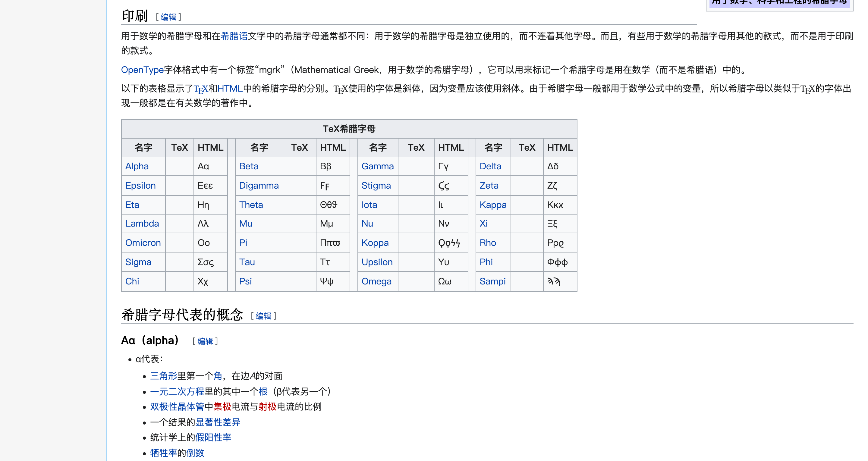
Task: Click the Φϕφ table cell
Action: point(560,262)
